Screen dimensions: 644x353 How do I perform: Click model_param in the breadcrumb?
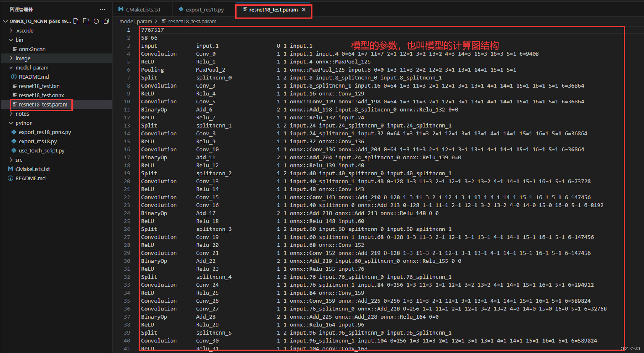[136, 22]
